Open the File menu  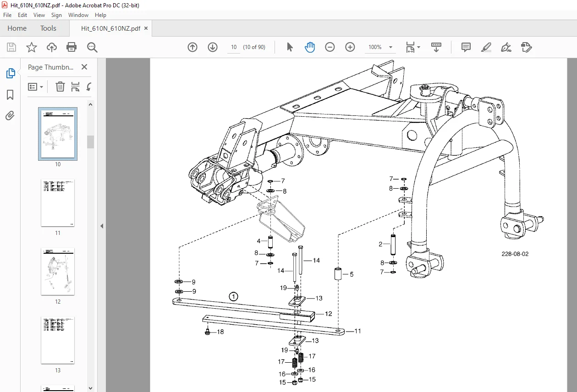pyautogui.click(x=7, y=15)
